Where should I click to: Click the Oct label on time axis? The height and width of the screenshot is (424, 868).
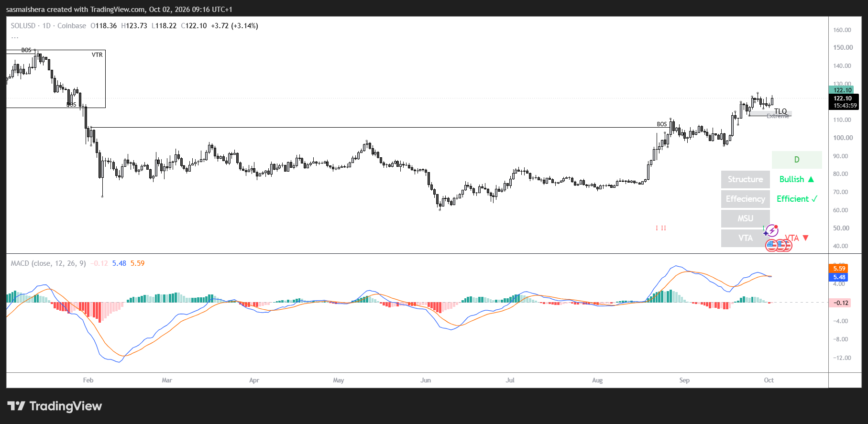point(769,381)
